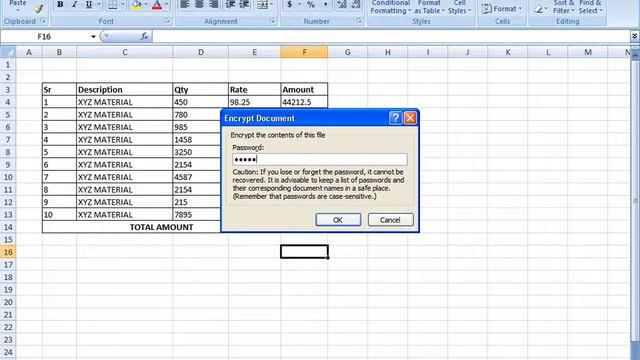Select row 1 header
Viewport: 640px width, 360px height.
click(x=8, y=64)
